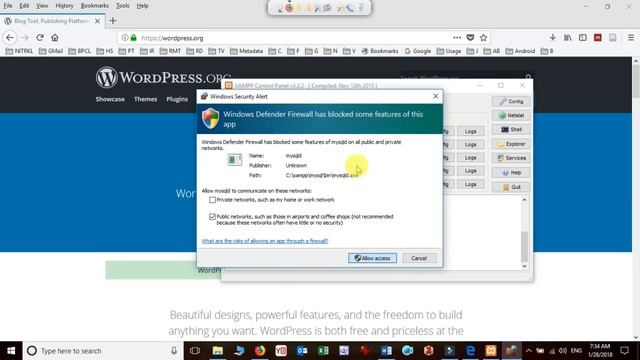The height and width of the screenshot is (360, 640).
Task: Show site information icon in address bar
Action: tap(125, 38)
